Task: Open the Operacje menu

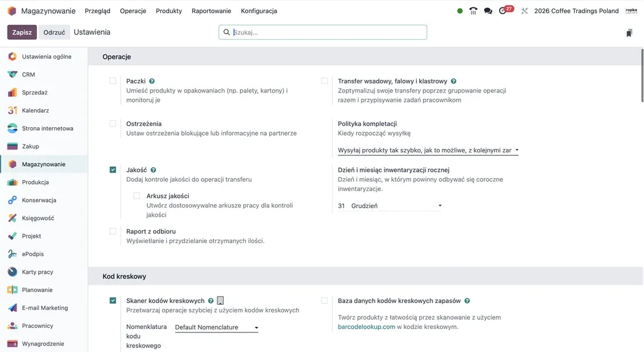Action: (x=133, y=11)
